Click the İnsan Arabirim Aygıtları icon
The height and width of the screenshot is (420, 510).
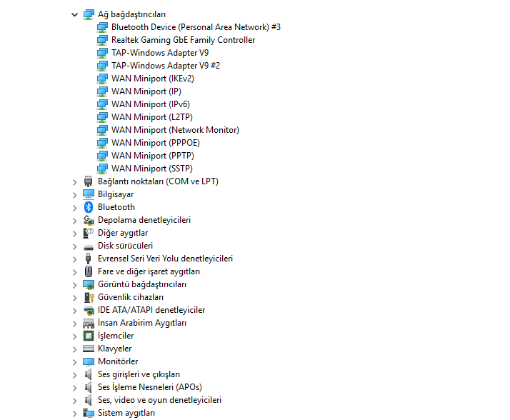pyautogui.click(x=89, y=323)
